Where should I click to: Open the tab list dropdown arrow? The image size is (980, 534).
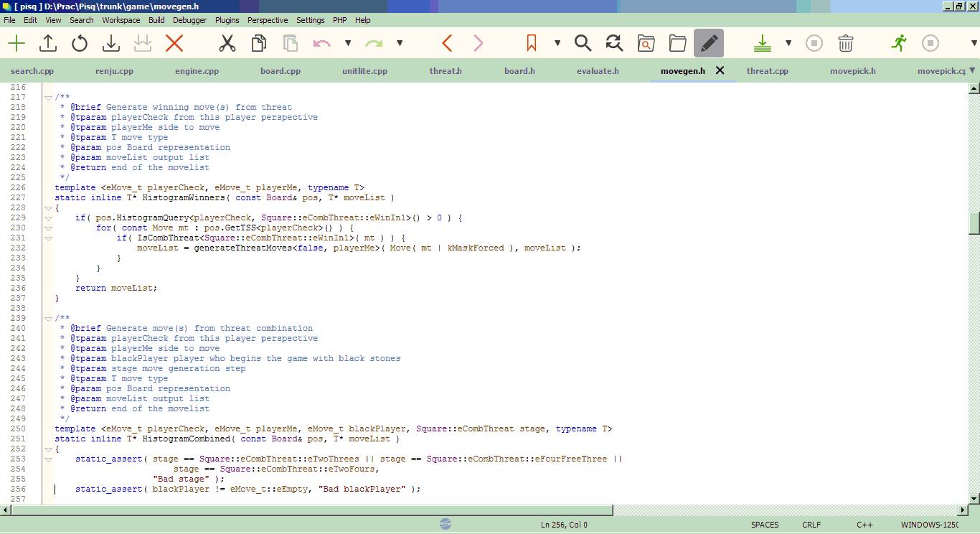tap(972, 70)
